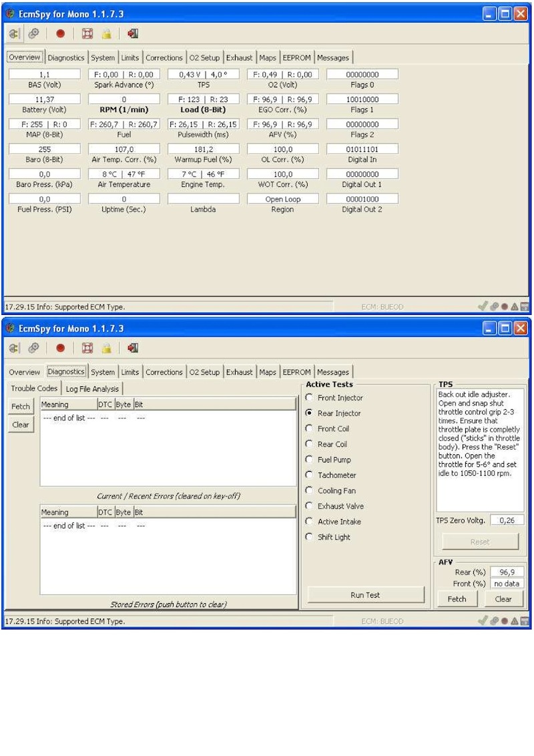Click the floppy disk icon in the top window status bar
This screenshot has width=534, height=756.
pos(525,306)
